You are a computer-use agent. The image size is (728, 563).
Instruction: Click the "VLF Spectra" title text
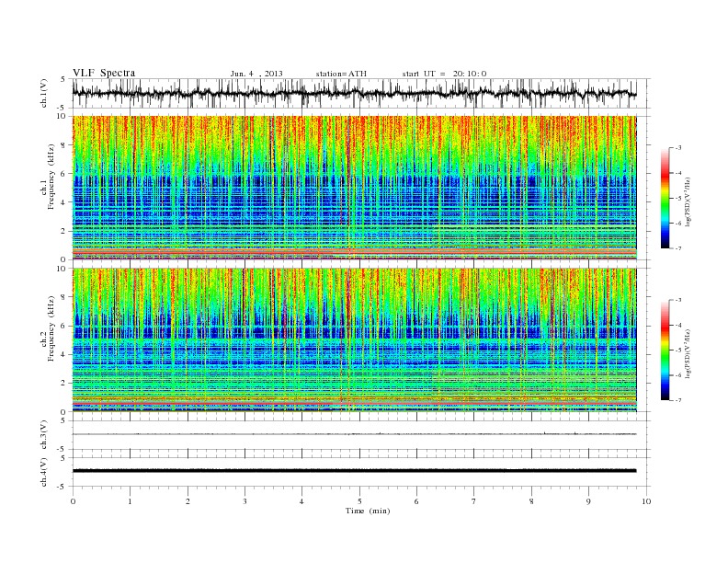(104, 73)
